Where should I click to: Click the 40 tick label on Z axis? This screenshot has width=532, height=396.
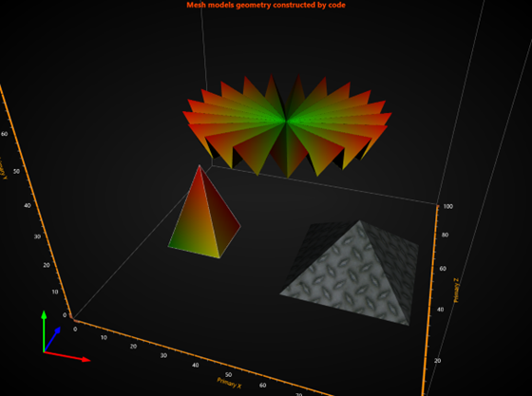[440, 310]
